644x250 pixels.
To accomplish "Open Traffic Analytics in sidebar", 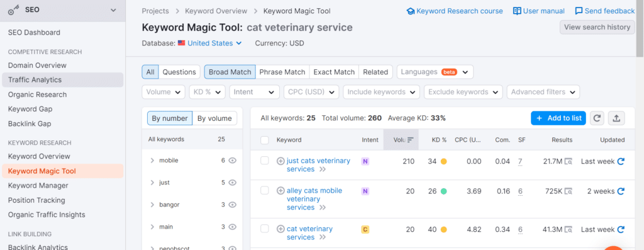I will pos(62,80).
